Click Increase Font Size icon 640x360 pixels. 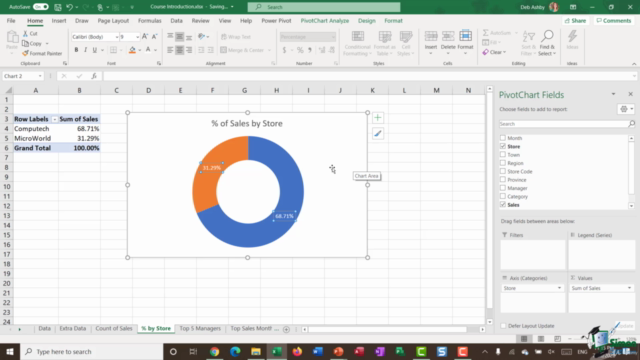[145, 37]
